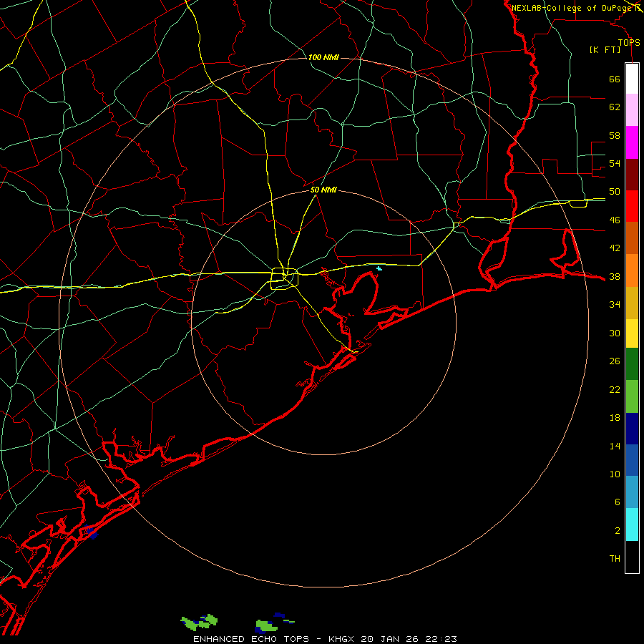The height and width of the screenshot is (644, 644).
Task: Pick the bright yellow legend swatch
Action: (632, 333)
